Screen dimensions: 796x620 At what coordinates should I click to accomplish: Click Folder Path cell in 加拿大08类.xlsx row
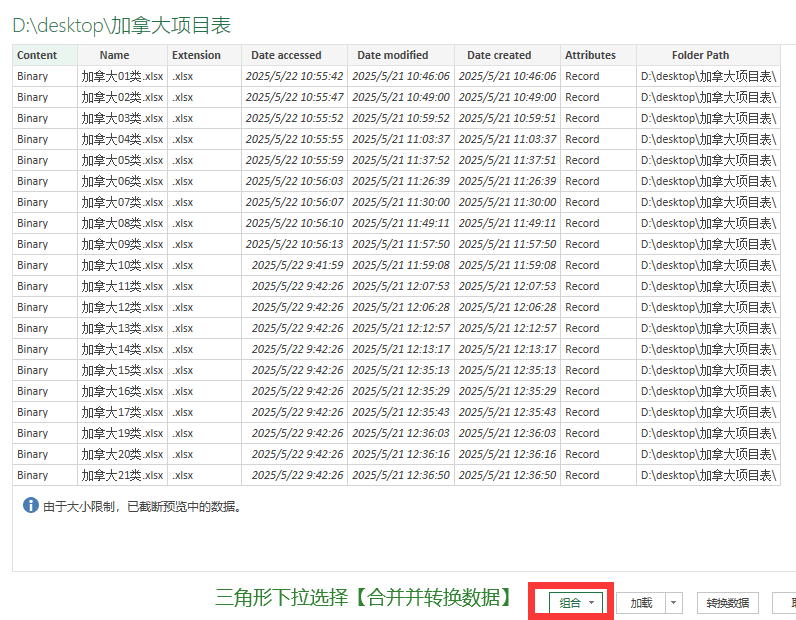[x=709, y=223]
